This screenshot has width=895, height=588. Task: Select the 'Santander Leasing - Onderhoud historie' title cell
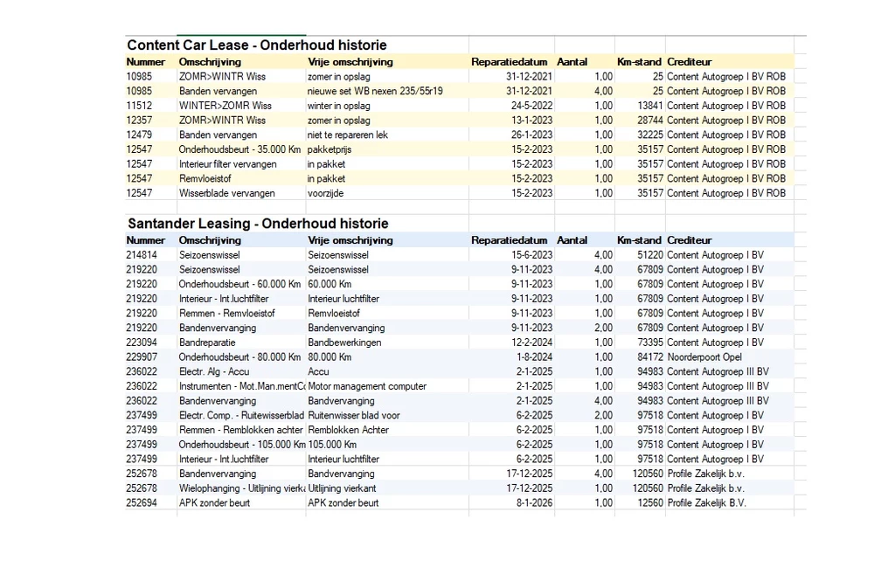(258, 224)
